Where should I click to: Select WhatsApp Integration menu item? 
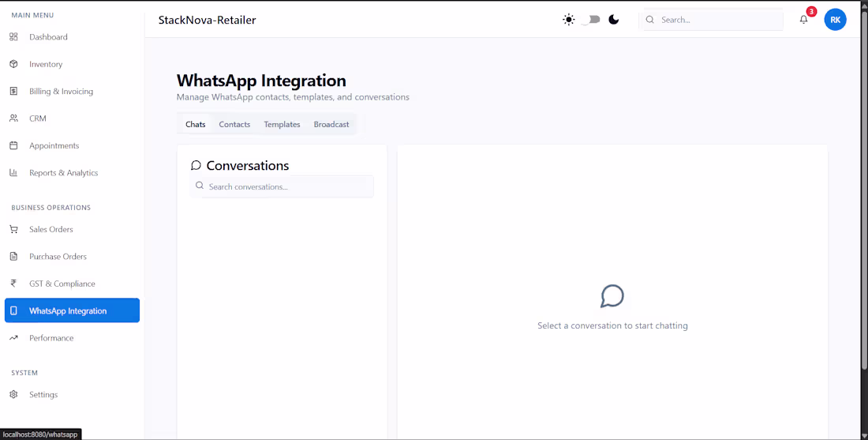[x=72, y=311]
